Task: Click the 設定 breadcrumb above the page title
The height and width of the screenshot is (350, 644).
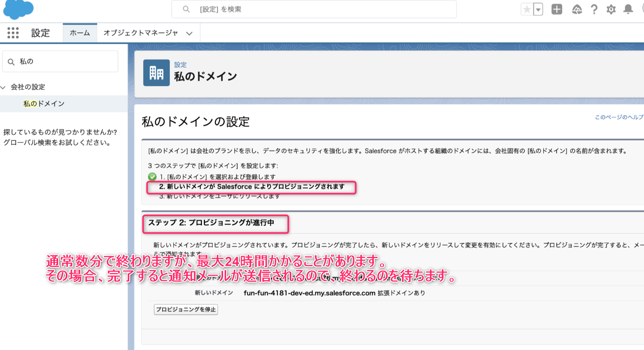Action: (x=181, y=65)
